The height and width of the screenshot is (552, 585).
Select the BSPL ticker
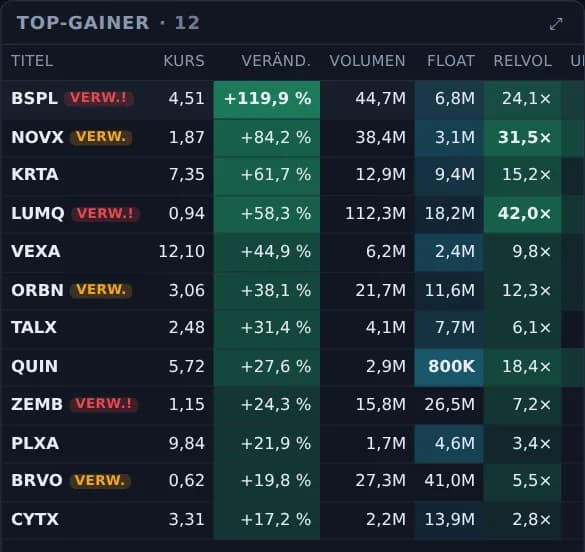point(34,98)
